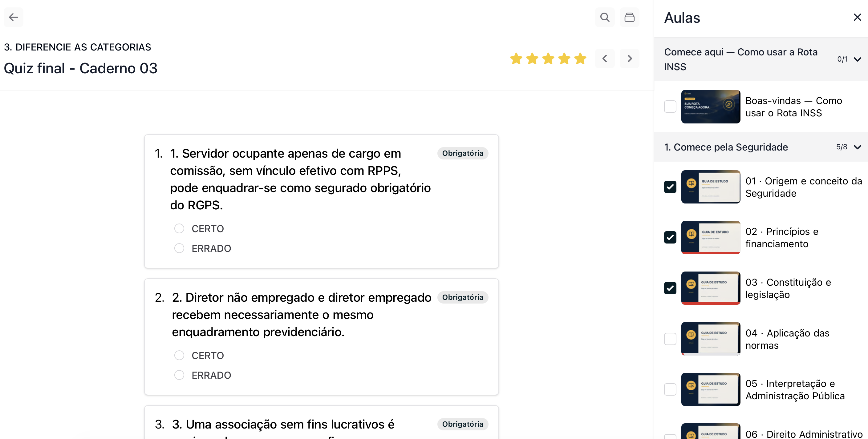
Task: Check the Boas-vindas lesson checkbox
Action: click(x=670, y=107)
